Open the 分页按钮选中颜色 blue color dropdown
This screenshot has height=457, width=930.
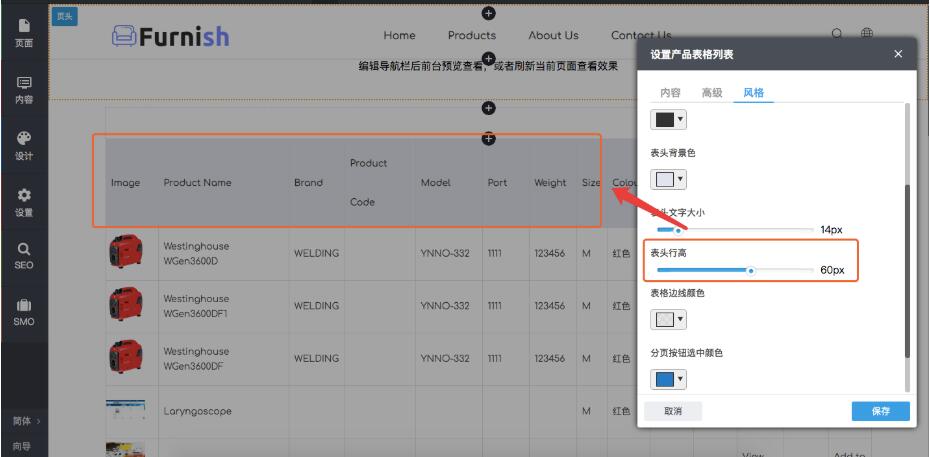(668, 380)
